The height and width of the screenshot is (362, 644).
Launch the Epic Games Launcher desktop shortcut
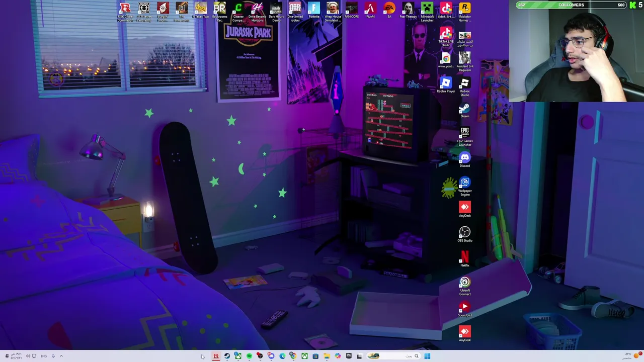pos(464,136)
